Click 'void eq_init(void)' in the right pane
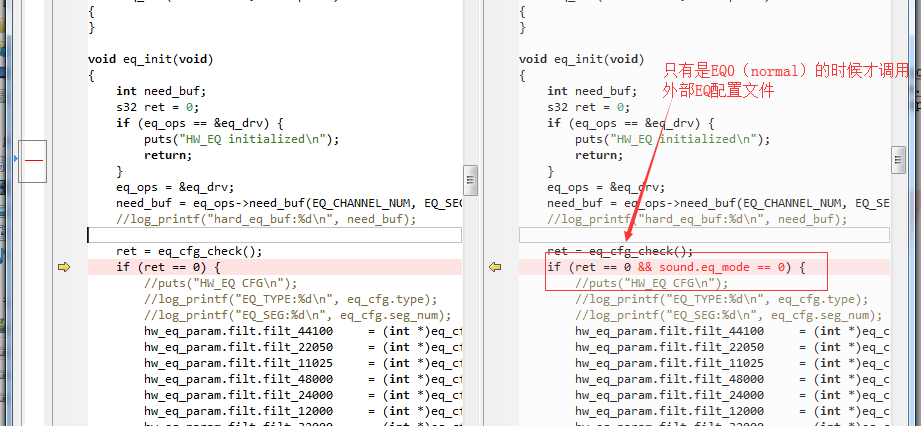The image size is (921, 426). [x=581, y=59]
